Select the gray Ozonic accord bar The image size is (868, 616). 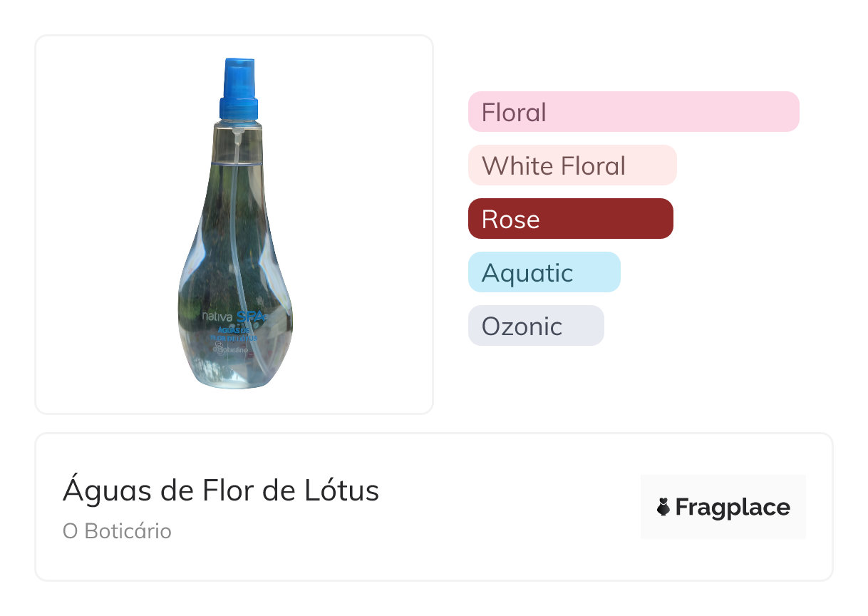[x=535, y=326]
